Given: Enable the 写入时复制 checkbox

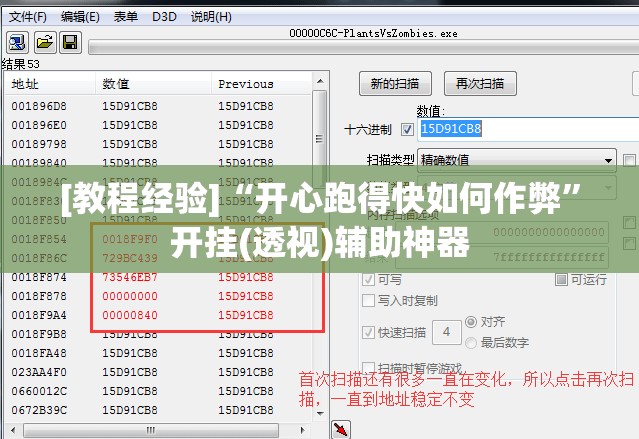Looking at the screenshot, I should [x=368, y=300].
